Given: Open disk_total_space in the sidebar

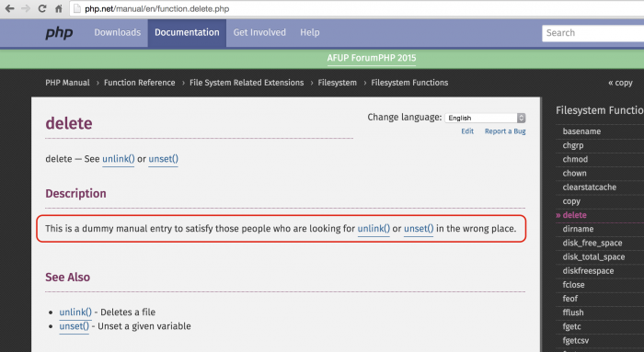Looking at the screenshot, I should pos(593,256).
